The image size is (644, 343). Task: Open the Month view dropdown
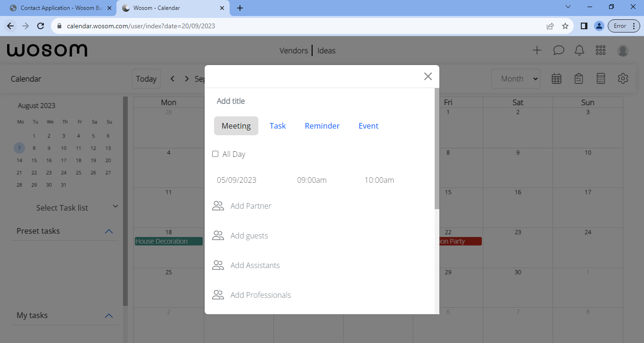(516, 78)
